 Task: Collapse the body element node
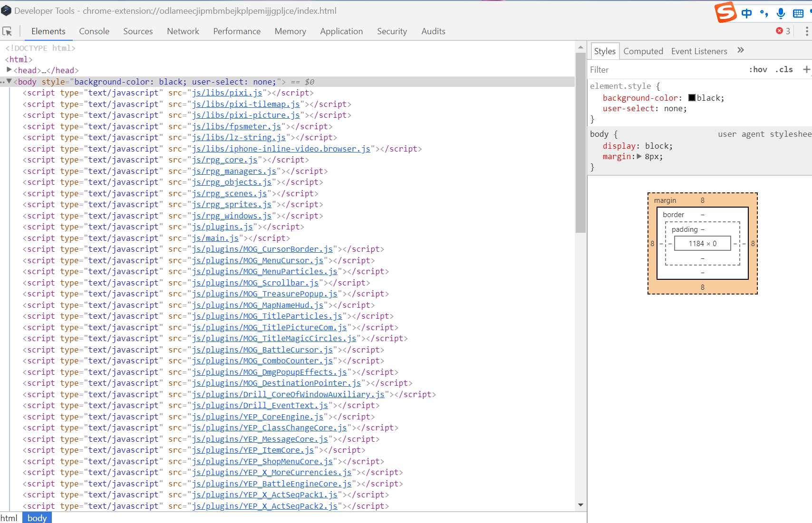(9, 81)
